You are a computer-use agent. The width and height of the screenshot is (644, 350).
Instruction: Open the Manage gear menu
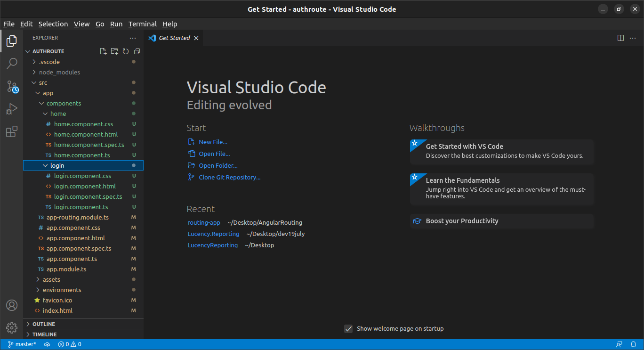(x=12, y=328)
